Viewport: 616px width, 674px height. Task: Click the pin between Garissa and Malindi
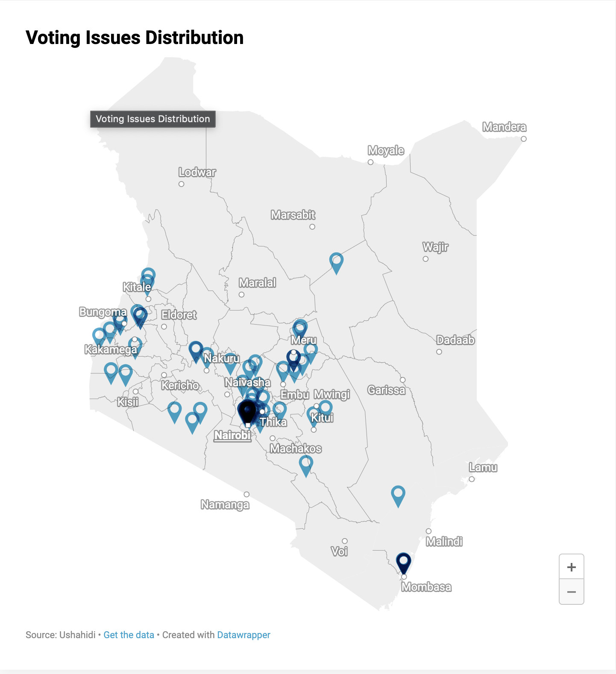398,496
